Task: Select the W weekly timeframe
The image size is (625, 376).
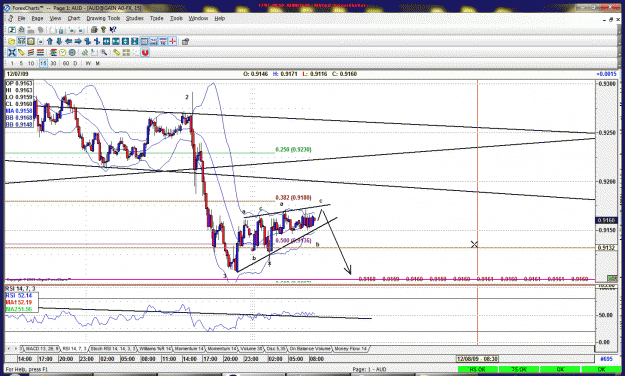Action: [x=88, y=63]
